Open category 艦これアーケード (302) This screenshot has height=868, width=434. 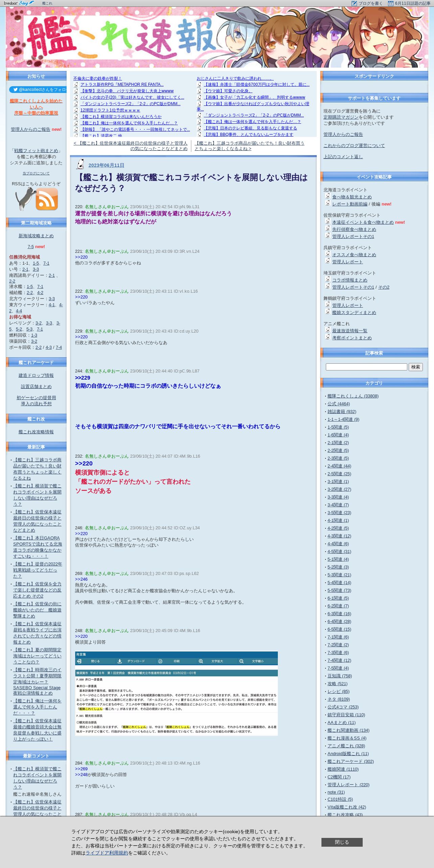coord(351,762)
